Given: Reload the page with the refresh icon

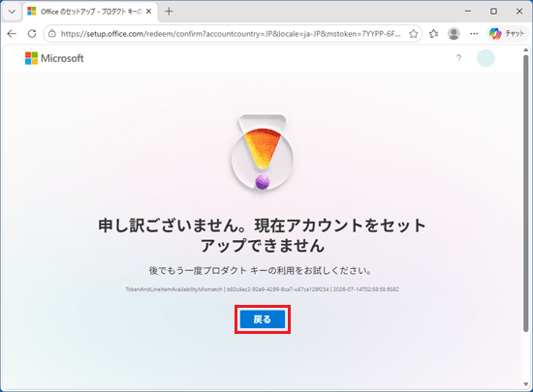Looking at the screenshot, I should (x=32, y=34).
